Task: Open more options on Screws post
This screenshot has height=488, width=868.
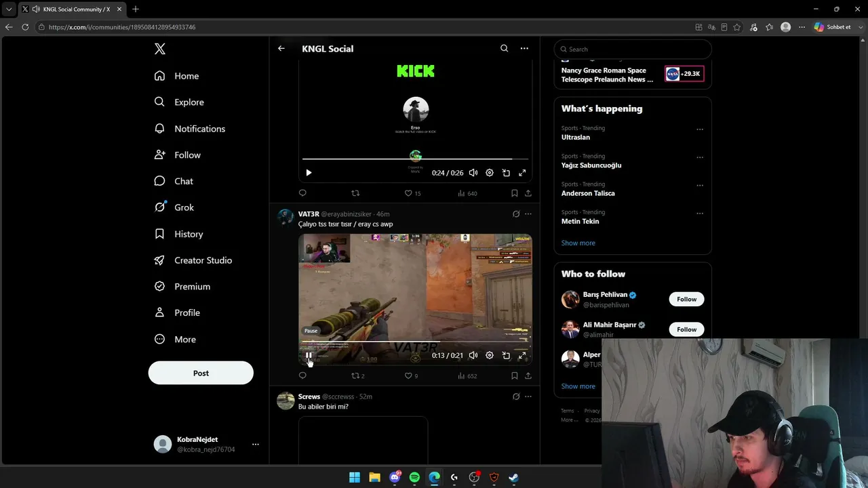Action: point(528,396)
